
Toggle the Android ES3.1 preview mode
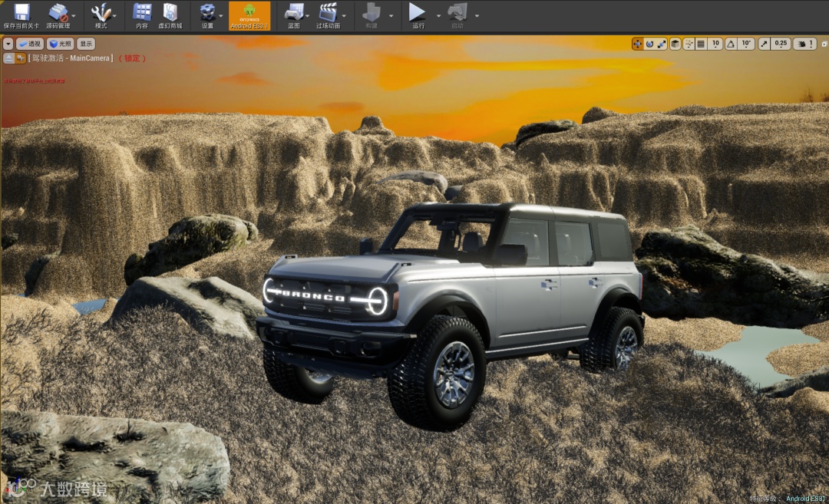click(x=249, y=16)
